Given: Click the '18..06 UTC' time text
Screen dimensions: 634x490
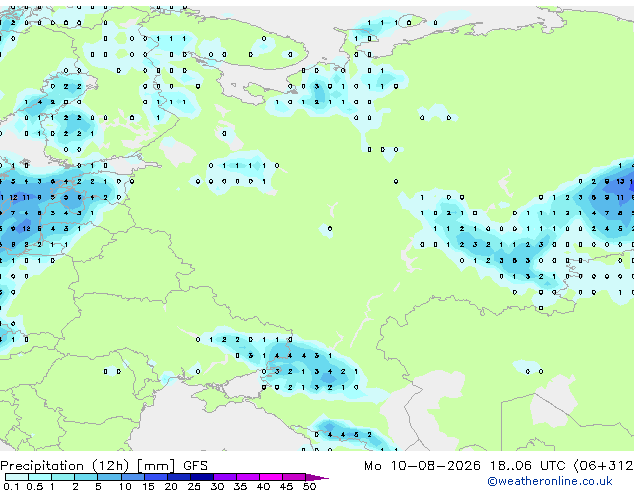Looking at the screenshot, I should (527, 466).
